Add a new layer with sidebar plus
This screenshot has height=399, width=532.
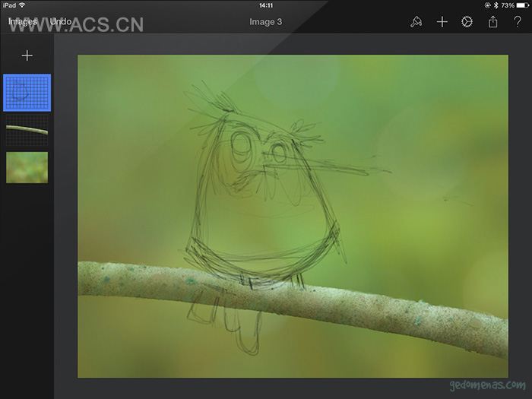tap(27, 55)
